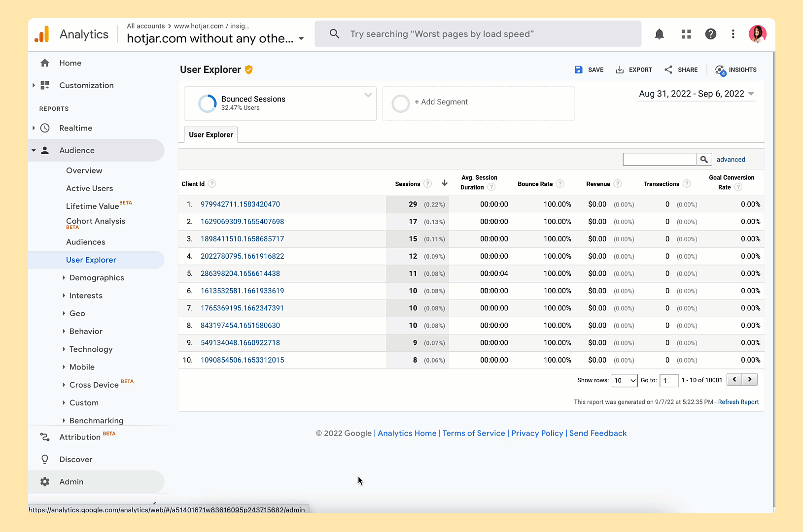This screenshot has width=803, height=532.
Task: Open the user profile avatar
Action: (x=757, y=34)
